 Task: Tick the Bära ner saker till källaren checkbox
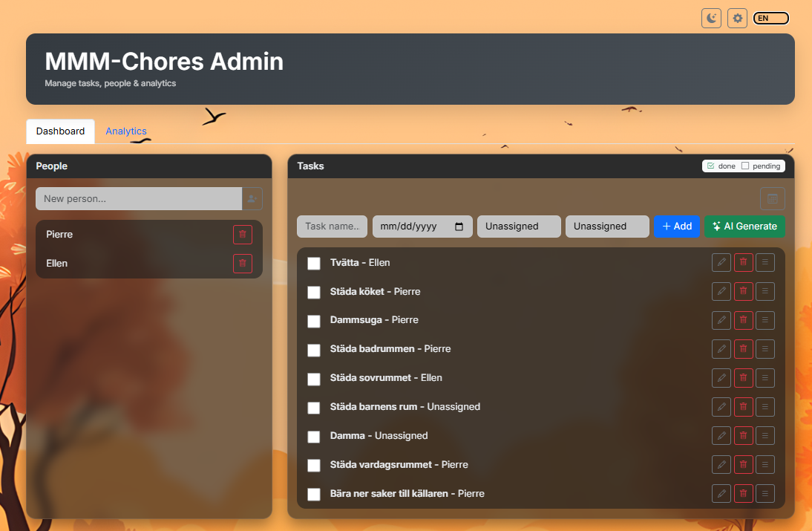(x=314, y=495)
